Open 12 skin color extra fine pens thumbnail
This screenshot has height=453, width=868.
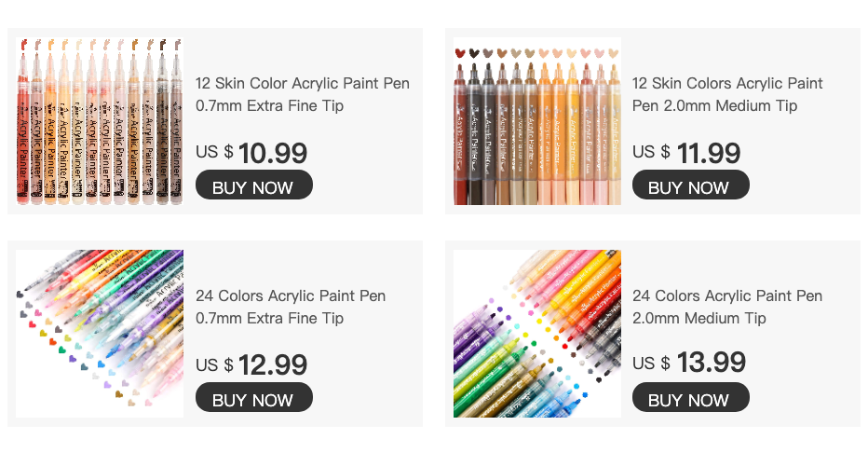100,121
